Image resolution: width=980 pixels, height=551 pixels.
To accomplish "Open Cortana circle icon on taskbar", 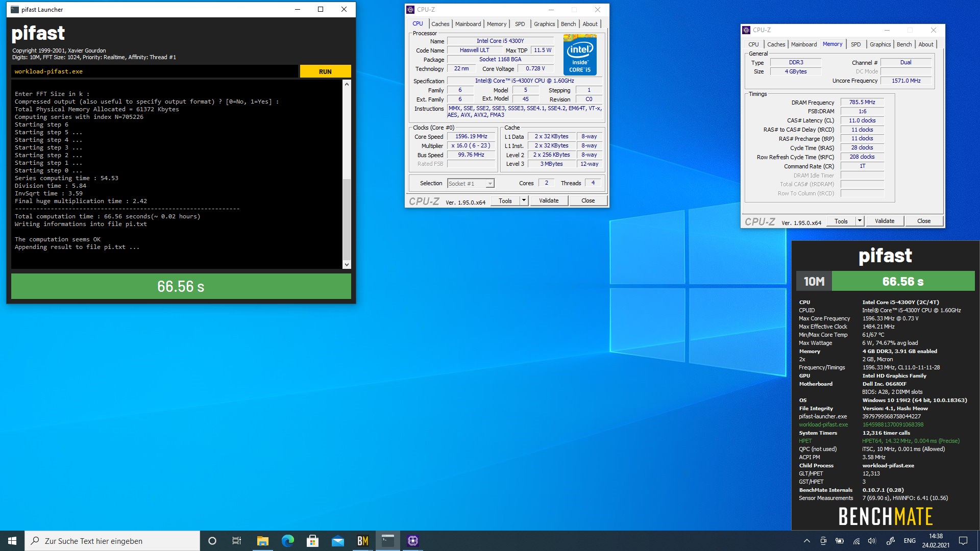I will point(212,541).
